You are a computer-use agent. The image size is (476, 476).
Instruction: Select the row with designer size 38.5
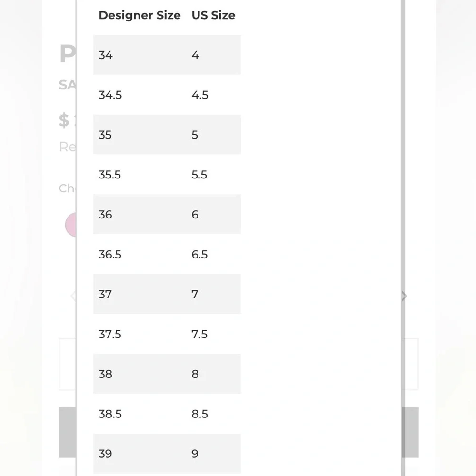point(167,414)
